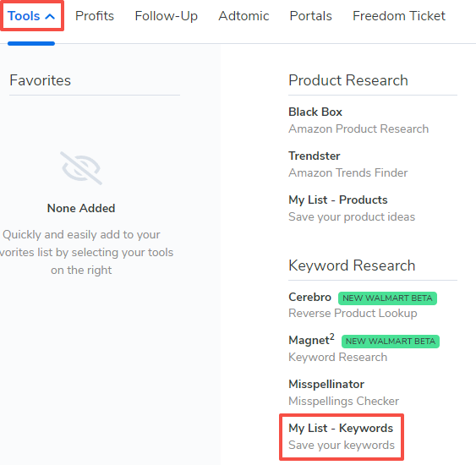Click the Favorites section heading
The height and width of the screenshot is (465, 476).
pos(40,80)
